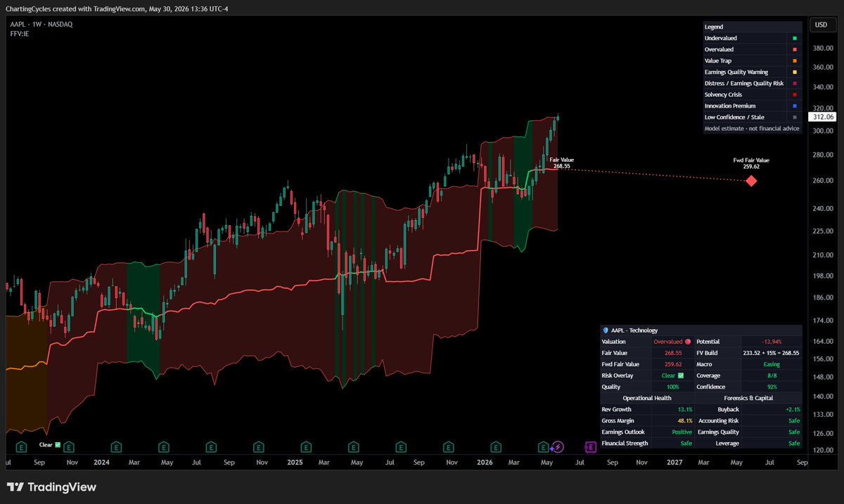Click the yellow Earnings Quality Warning swatch
This screenshot has height=504, width=844.
tap(794, 72)
